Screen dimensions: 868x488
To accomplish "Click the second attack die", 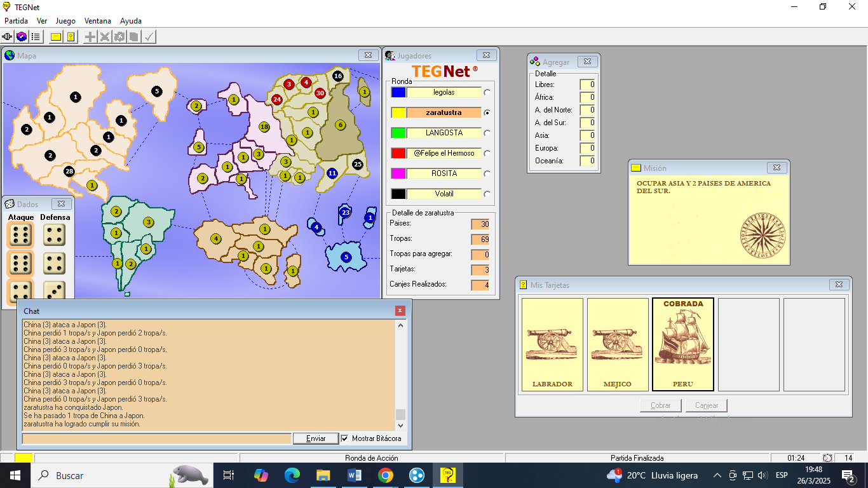I will click(x=20, y=264).
